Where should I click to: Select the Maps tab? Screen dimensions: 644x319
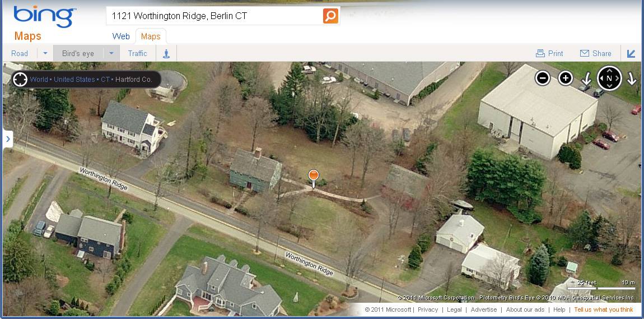151,36
